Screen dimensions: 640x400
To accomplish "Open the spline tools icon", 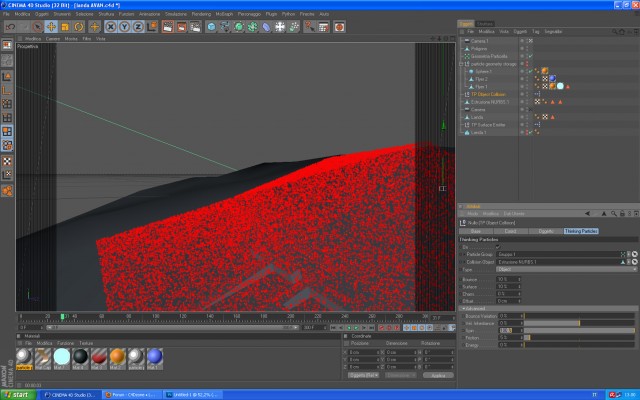I will click(225, 27).
